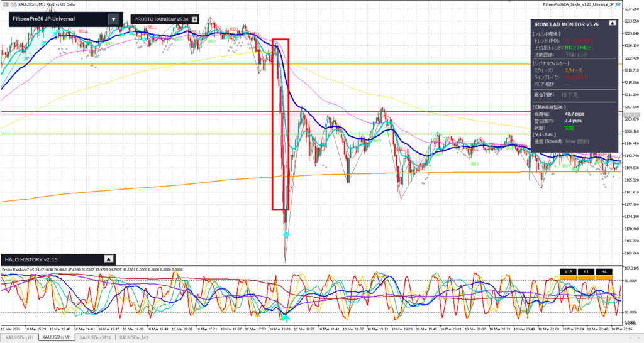This screenshot has width=644, height=343.
Task: Expand the PROSTO RAINBOW v5.34 panel
Action: 195,19
